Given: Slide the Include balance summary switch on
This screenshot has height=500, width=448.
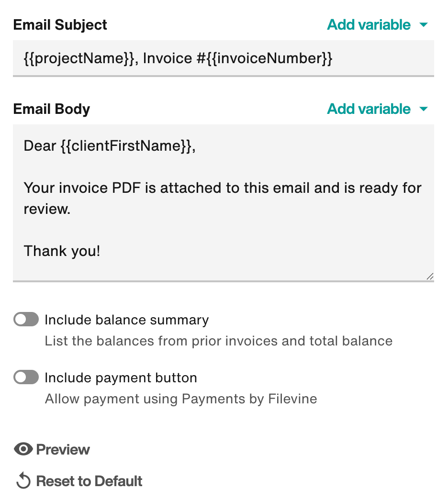Looking at the screenshot, I should 26,319.
